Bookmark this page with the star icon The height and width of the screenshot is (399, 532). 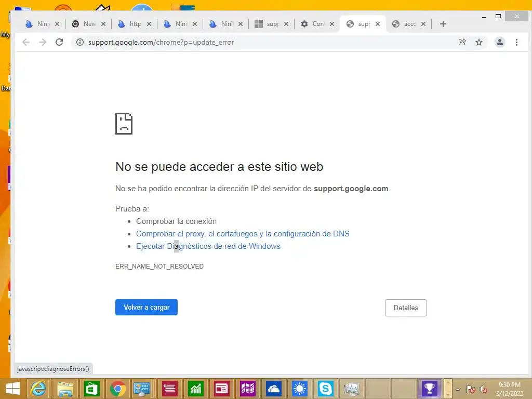(478, 42)
